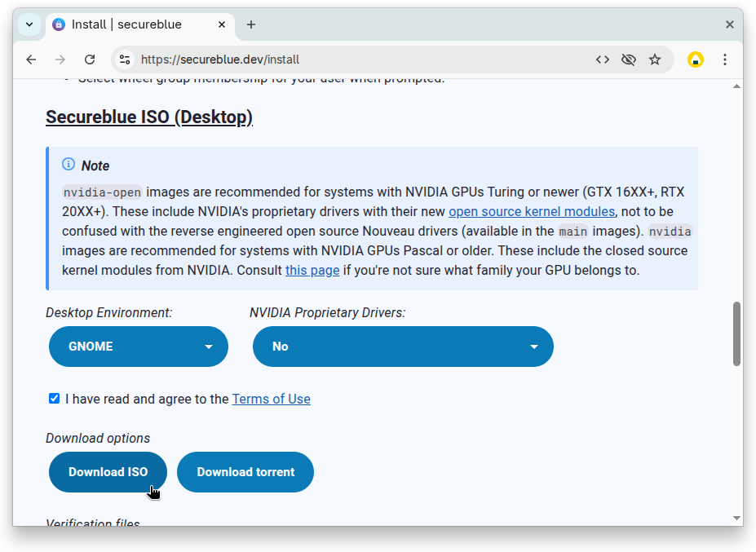Viewport: 756px width, 552px height.
Task: Click the 'main' code text
Action: (573, 232)
